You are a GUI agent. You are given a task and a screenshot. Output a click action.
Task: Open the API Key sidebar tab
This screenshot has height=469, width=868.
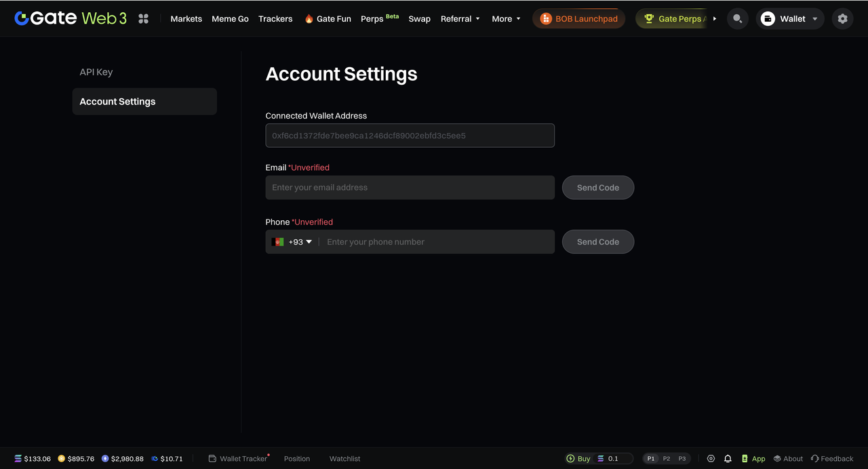point(96,72)
